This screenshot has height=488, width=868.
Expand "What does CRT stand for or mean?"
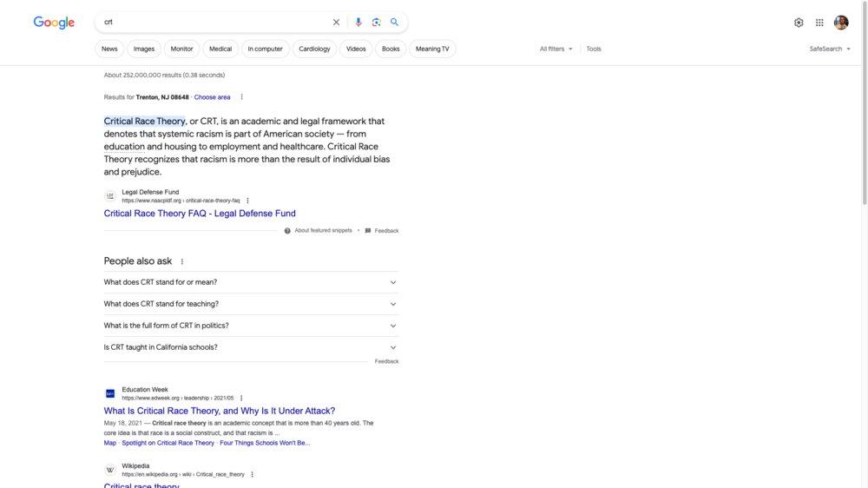(x=251, y=282)
